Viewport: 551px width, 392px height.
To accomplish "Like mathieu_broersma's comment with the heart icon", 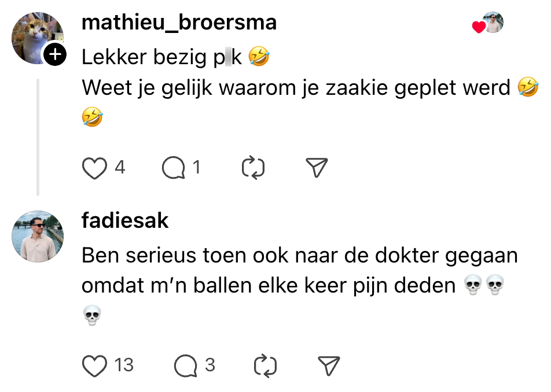I will (95, 168).
